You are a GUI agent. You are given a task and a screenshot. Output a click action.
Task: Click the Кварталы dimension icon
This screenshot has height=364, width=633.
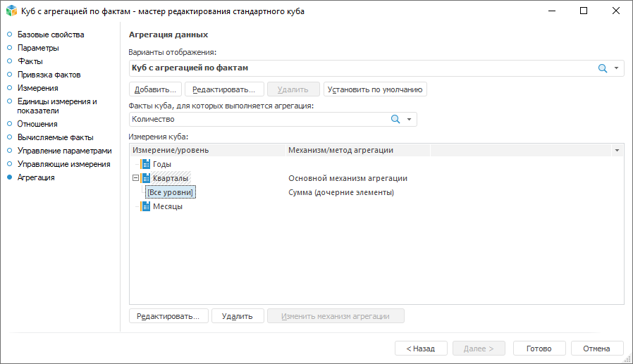[x=146, y=178]
